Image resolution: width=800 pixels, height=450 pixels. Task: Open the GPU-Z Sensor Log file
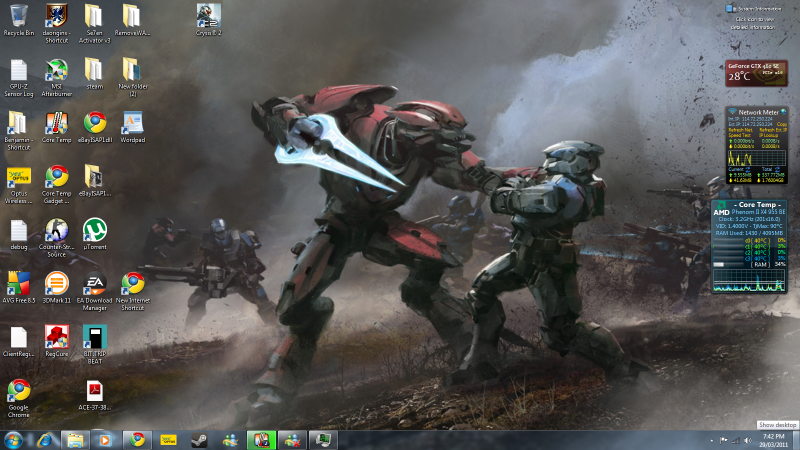(19, 78)
